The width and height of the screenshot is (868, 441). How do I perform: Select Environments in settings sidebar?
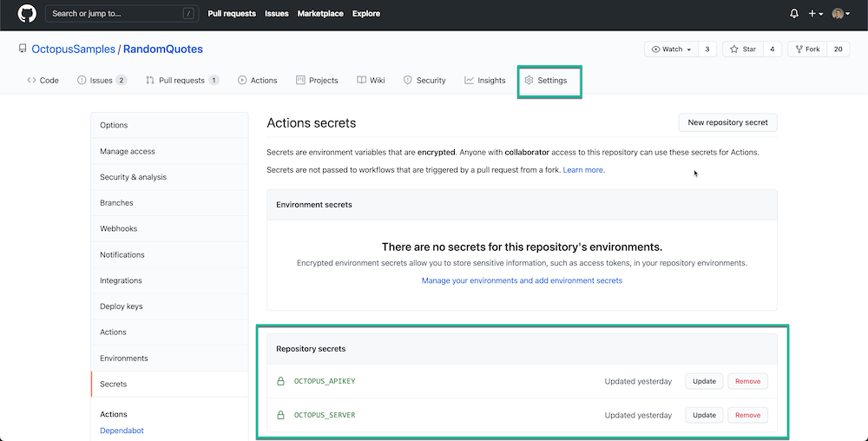point(169,358)
